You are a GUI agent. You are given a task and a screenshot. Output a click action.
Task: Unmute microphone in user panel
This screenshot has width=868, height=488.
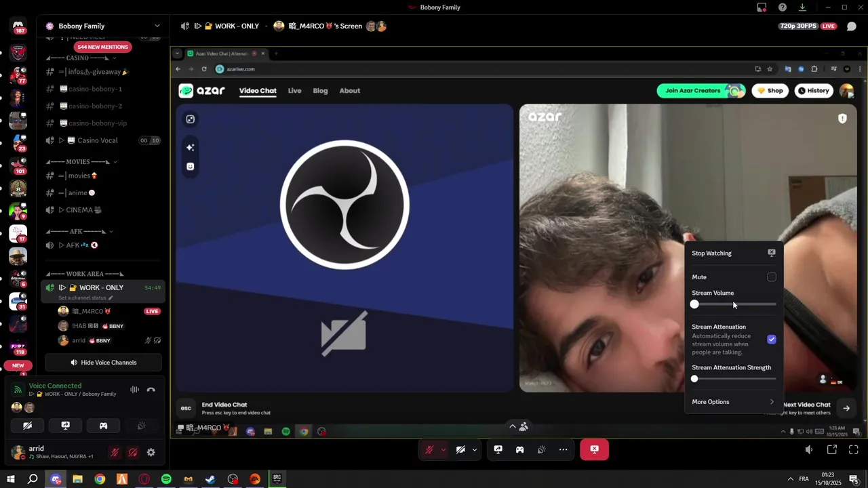tap(115, 452)
